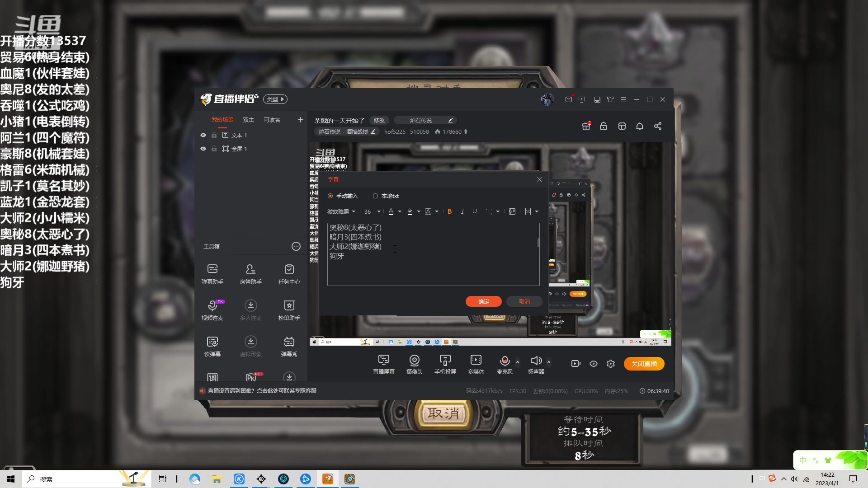This screenshot has width=868, height=488.
Task: Toggle lock on 全屏 1 layer
Action: point(214,149)
